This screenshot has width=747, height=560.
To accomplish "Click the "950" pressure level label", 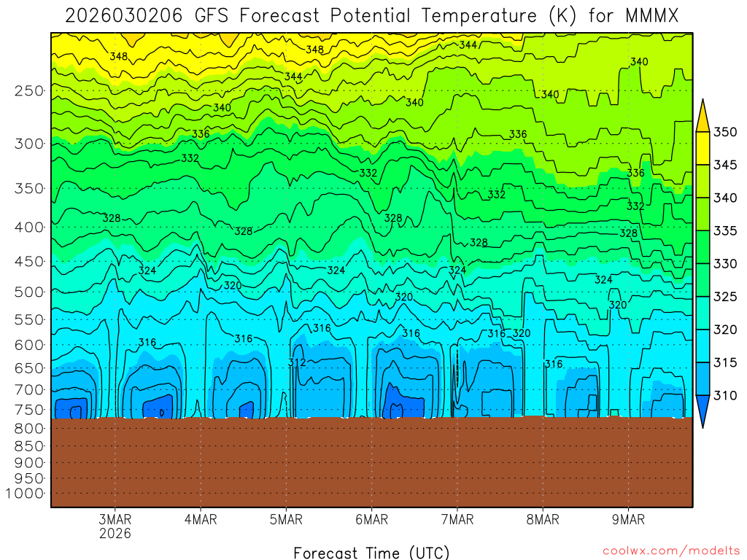I will pyautogui.click(x=29, y=478).
